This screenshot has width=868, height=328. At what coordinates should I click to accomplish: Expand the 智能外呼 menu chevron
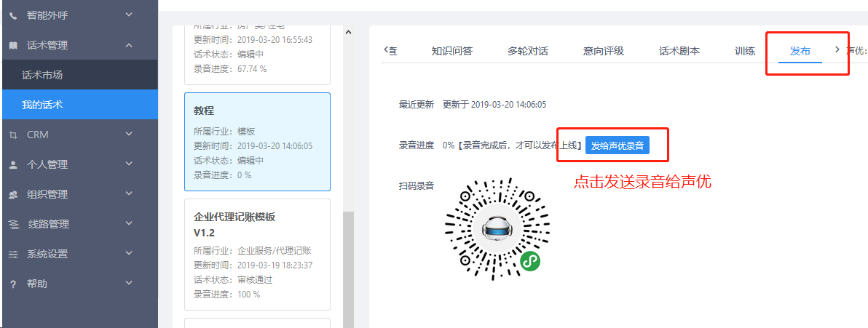(129, 15)
